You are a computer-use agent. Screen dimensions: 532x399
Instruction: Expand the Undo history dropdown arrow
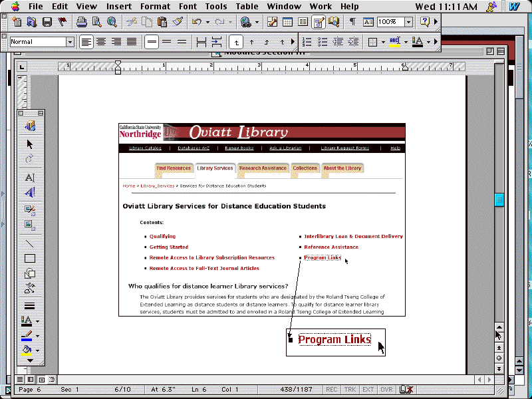(207, 23)
